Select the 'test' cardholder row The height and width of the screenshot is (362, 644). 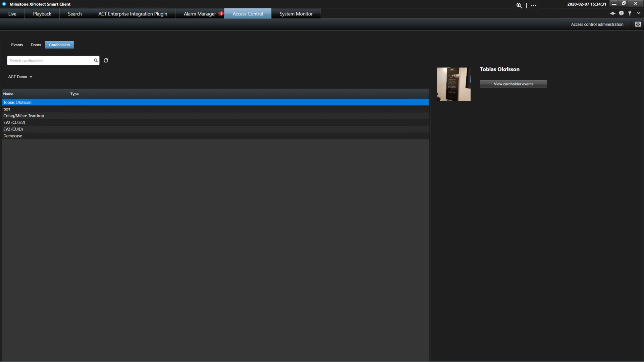215,109
